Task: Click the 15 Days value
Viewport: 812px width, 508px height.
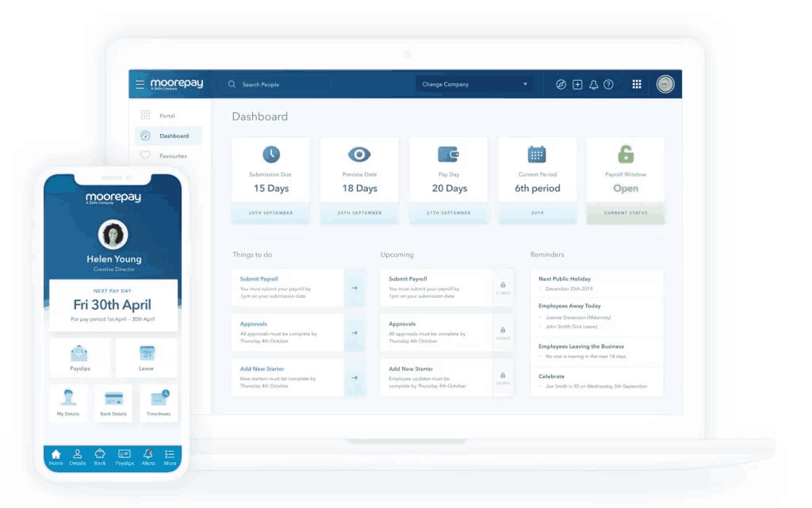Action: (271, 189)
